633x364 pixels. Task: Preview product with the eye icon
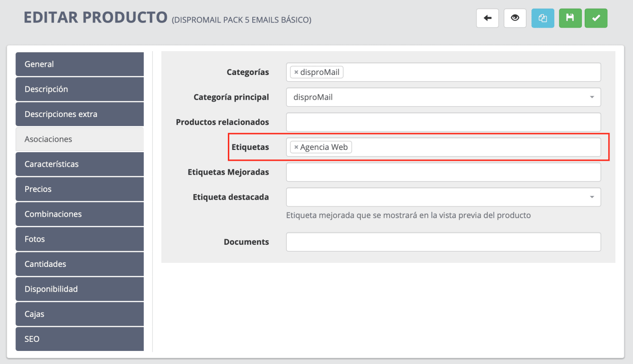coord(515,18)
